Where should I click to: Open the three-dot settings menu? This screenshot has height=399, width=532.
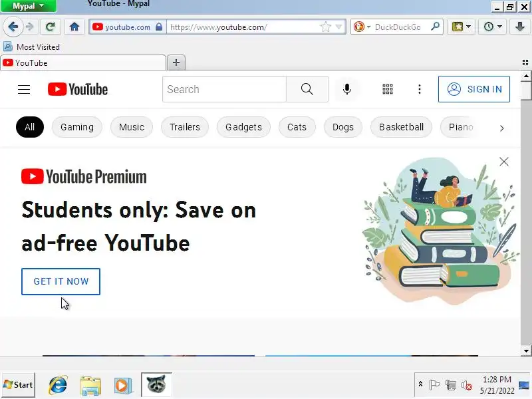pos(420,89)
